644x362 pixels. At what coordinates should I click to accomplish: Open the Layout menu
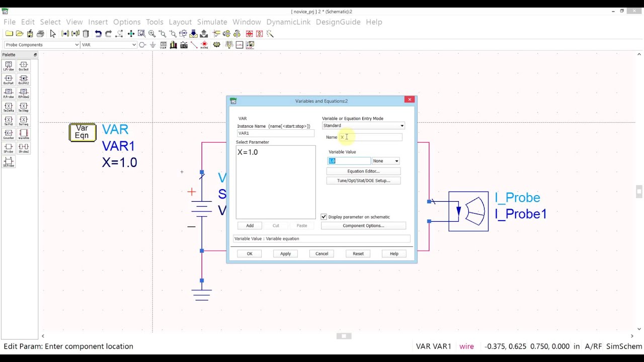pos(180,22)
